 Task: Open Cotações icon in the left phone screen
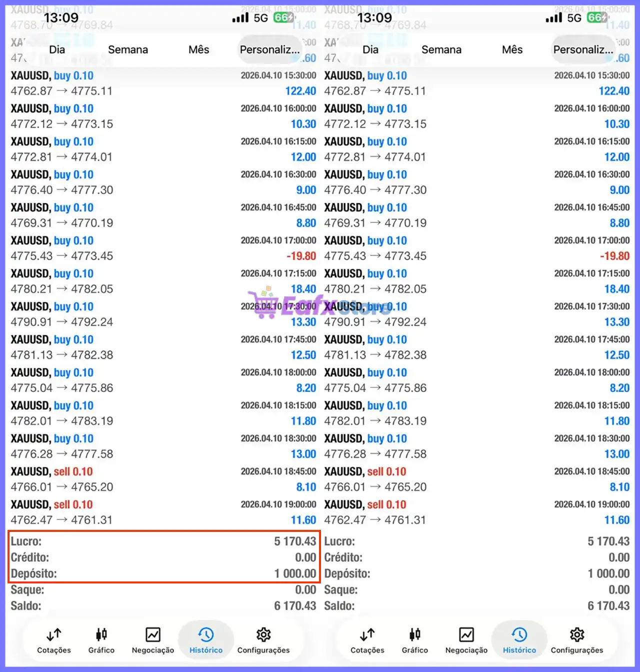[x=54, y=635]
